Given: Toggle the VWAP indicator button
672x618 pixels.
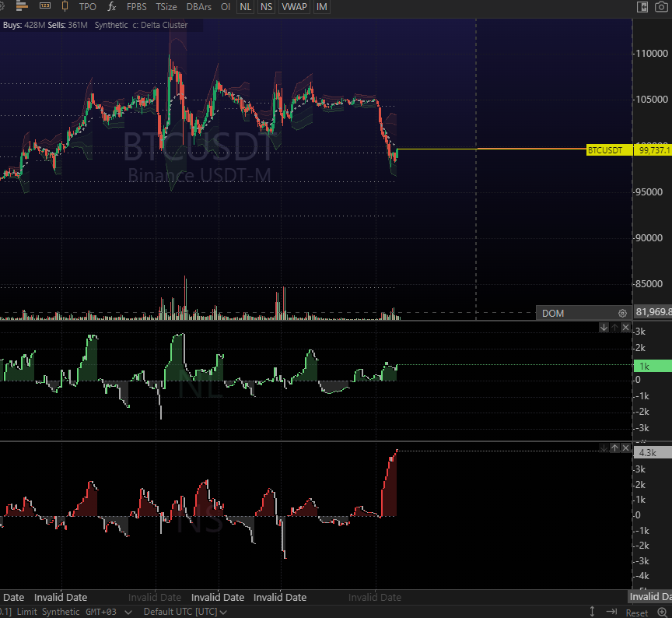Looking at the screenshot, I should [294, 7].
